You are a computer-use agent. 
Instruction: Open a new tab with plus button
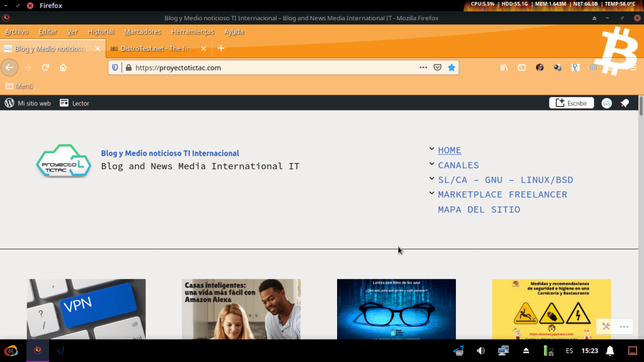(x=221, y=48)
